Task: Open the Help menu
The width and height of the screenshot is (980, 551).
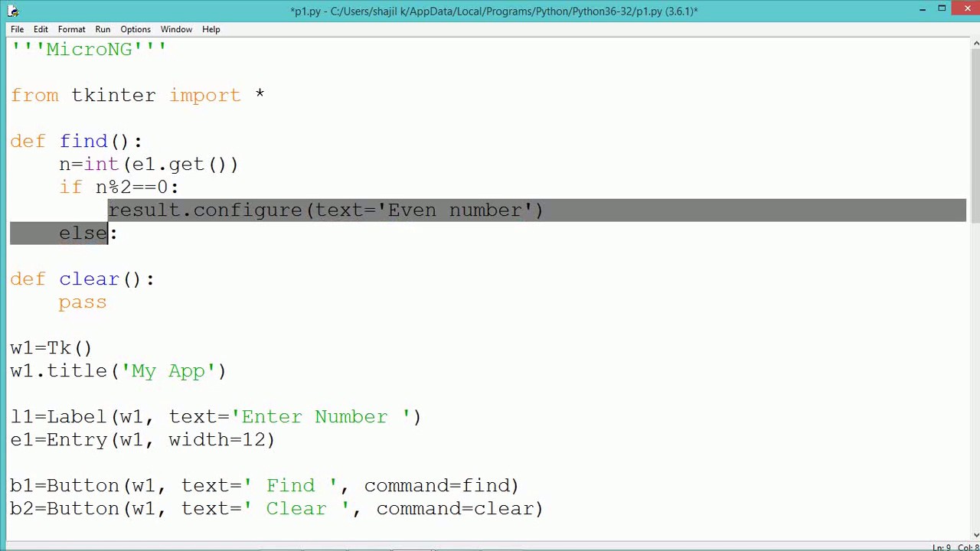Action: [x=211, y=29]
